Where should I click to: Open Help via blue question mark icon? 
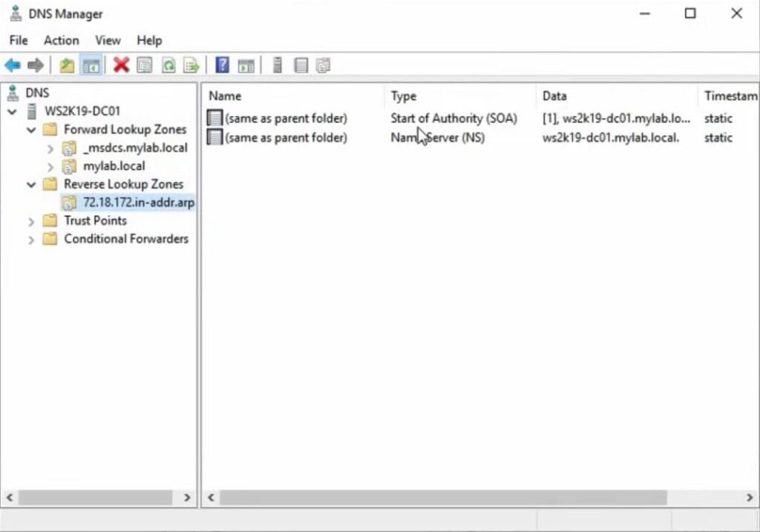coord(222,65)
